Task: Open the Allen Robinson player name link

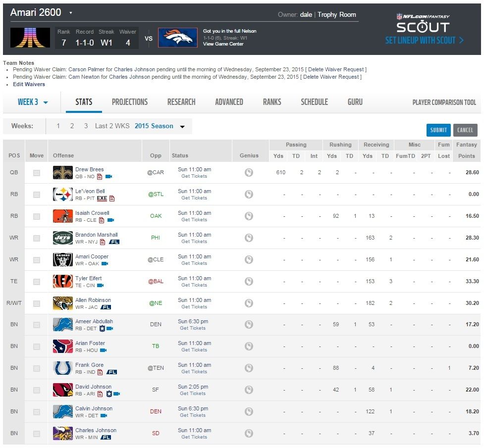Action: (x=93, y=300)
